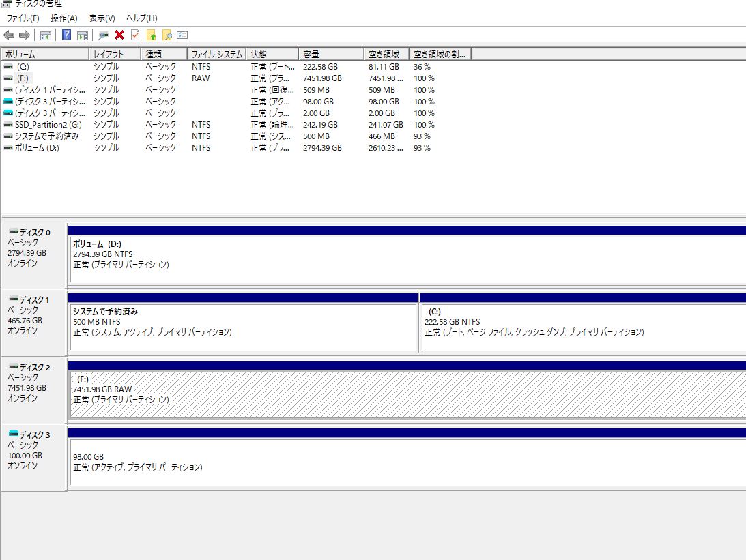Screen dimensions: 746x560
Task: Click the Forward arrow in the toolbar
Action: 25,35
